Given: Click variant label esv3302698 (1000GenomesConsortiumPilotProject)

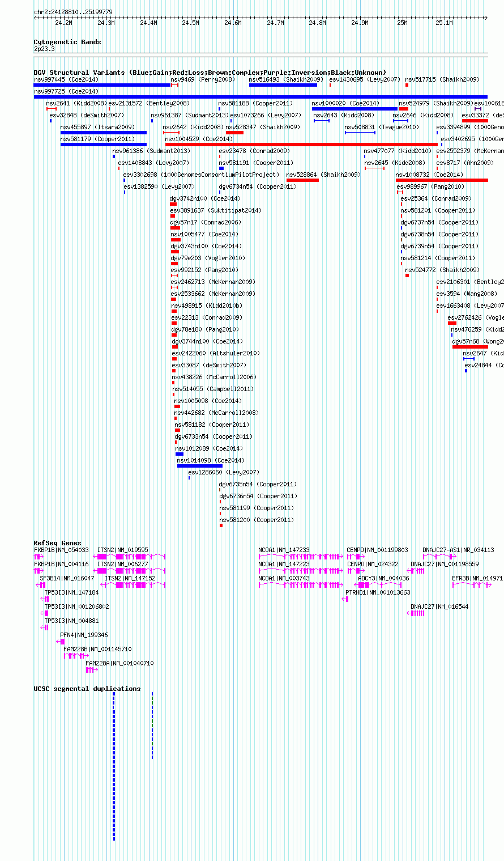Looking at the screenshot, I should [x=201, y=175].
